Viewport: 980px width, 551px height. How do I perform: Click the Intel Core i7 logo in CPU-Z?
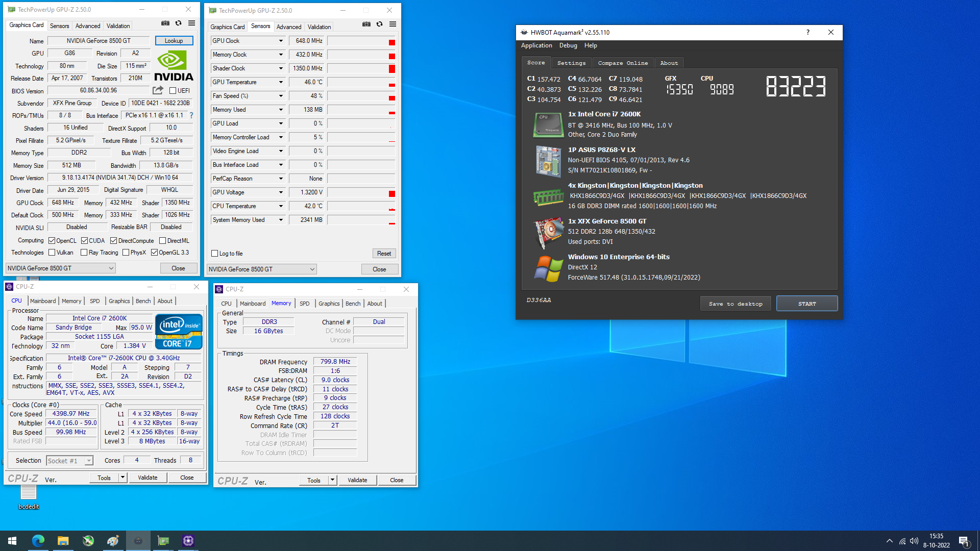[179, 331]
